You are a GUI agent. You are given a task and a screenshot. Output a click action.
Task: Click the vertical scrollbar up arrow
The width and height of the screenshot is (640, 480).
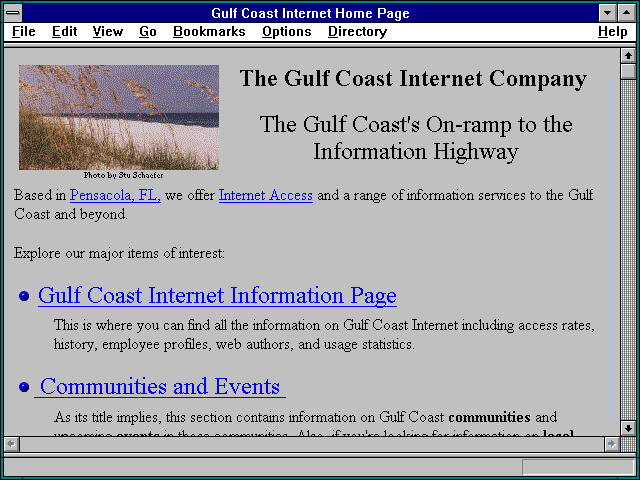(628, 56)
